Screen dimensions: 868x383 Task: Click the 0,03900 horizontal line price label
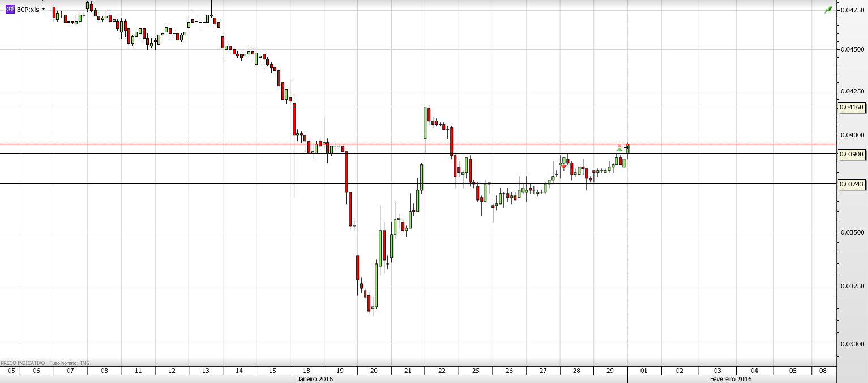(852, 154)
